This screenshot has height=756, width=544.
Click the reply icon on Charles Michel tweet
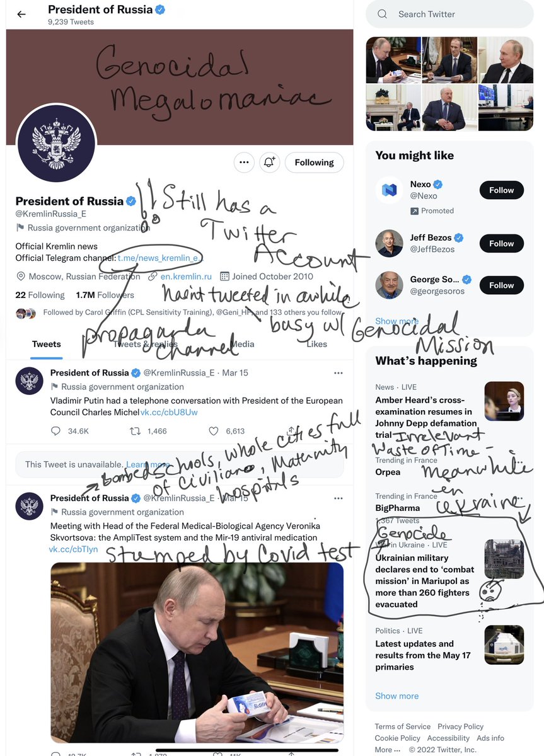pos(55,431)
